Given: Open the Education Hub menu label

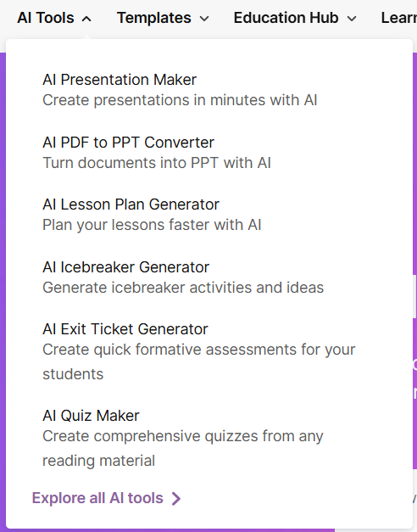Looking at the screenshot, I should [x=286, y=18].
